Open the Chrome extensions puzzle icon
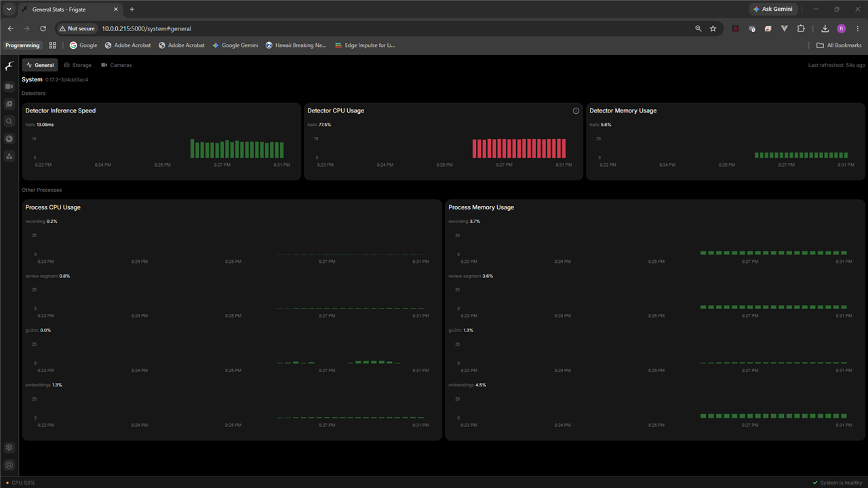 tap(801, 28)
